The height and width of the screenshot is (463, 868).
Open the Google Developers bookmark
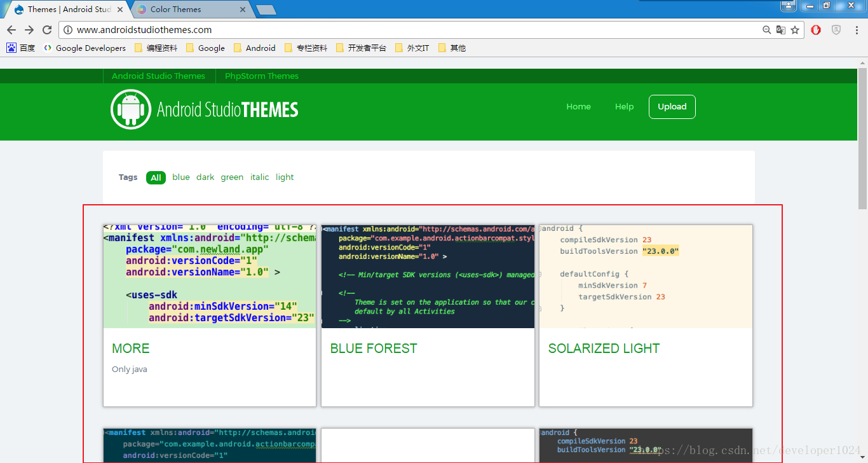point(85,48)
